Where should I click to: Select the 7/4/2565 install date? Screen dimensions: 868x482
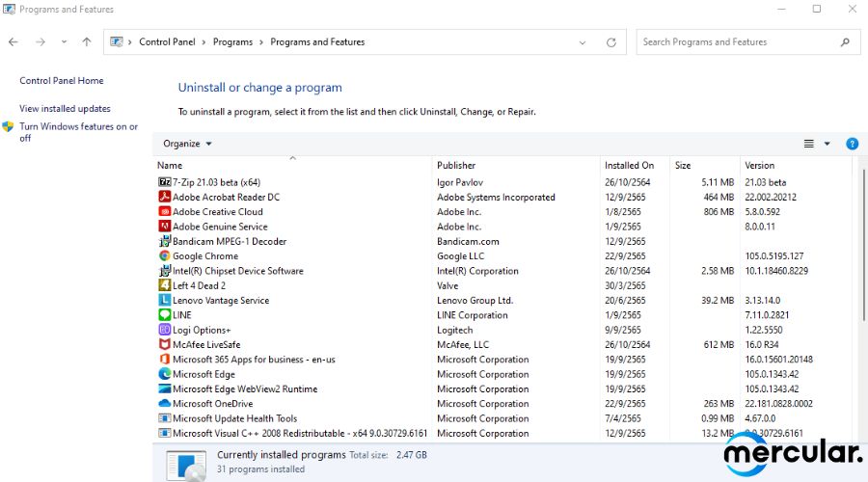pyautogui.click(x=623, y=418)
